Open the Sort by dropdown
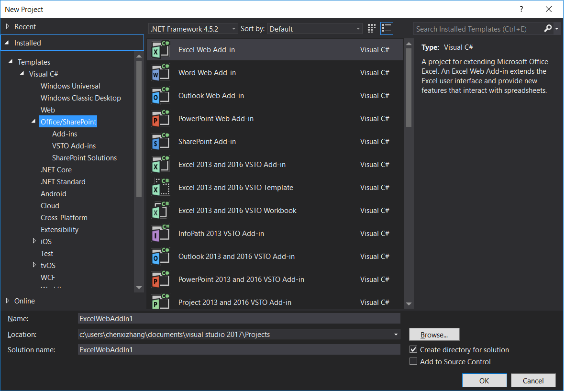 tap(314, 29)
